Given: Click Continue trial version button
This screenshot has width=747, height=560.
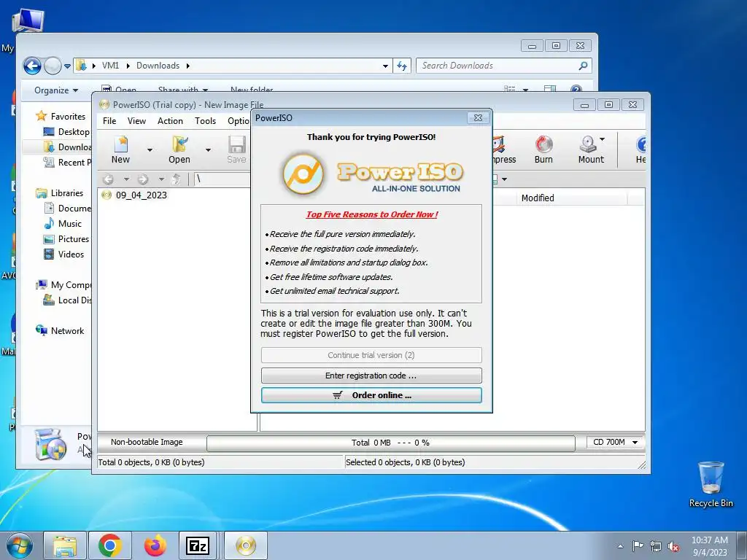Looking at the screenshot, I should pos(371,355).
